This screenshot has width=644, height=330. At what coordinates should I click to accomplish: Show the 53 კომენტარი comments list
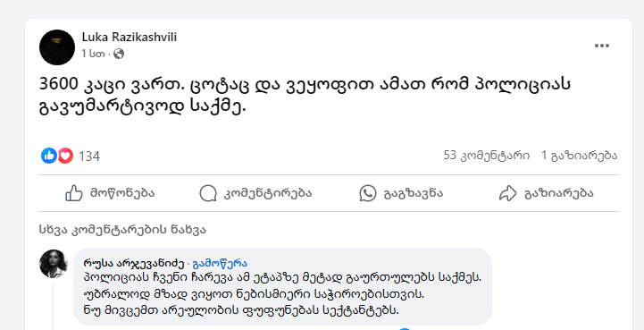click(487, 156)
